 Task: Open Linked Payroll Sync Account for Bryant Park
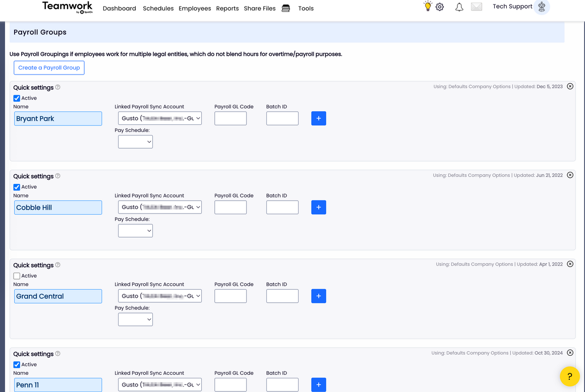[x=160, y=118]
